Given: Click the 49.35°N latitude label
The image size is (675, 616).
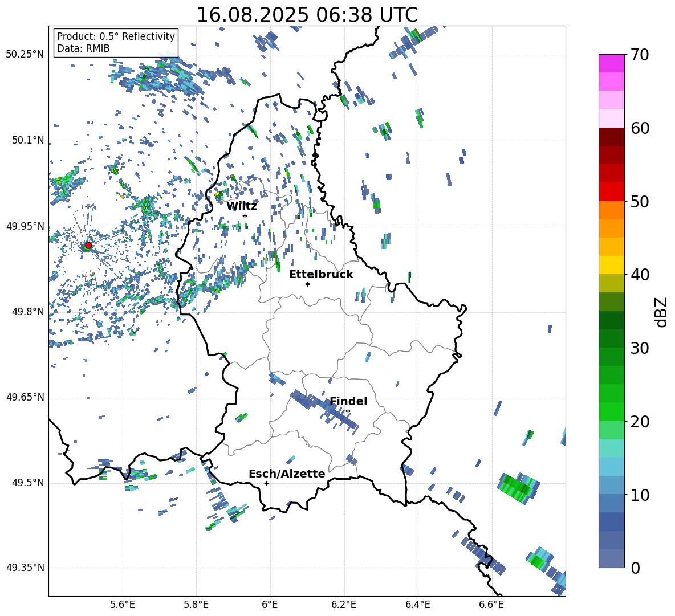Looking at the screenshot, I should pos(25,568).
